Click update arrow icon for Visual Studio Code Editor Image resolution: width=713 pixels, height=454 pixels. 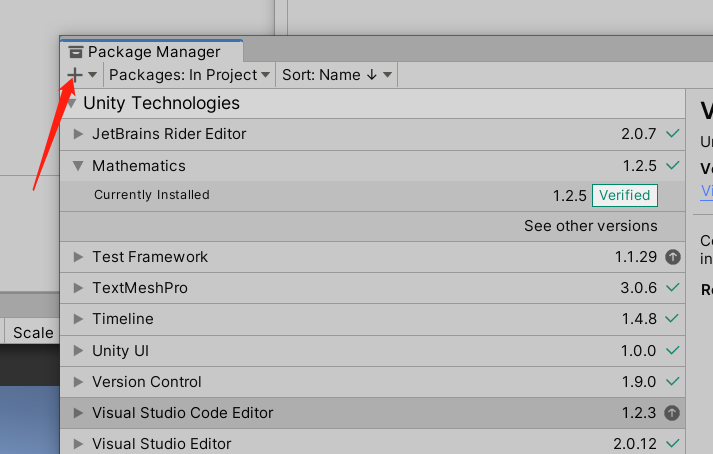click(673, 413)
